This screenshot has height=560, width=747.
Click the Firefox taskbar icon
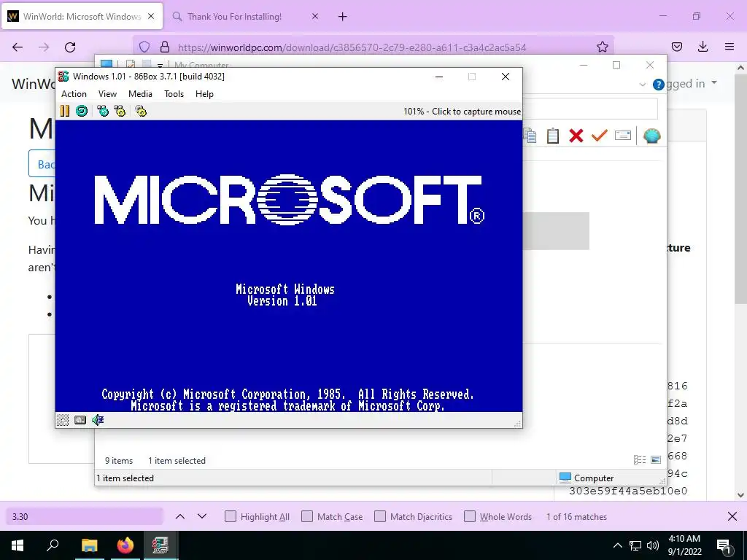(x=125, y=545)
